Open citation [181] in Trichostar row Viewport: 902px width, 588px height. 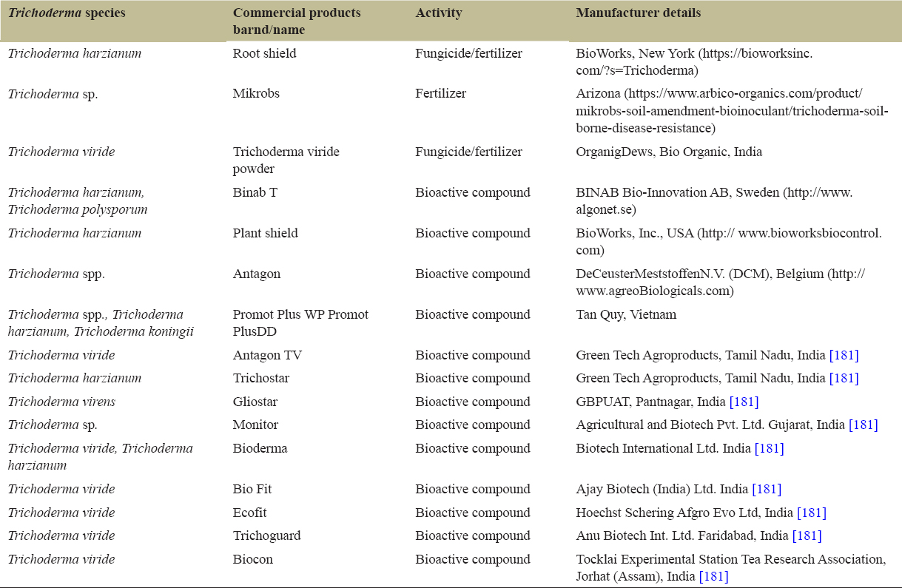pyautogui.click(x=844, y=378)
